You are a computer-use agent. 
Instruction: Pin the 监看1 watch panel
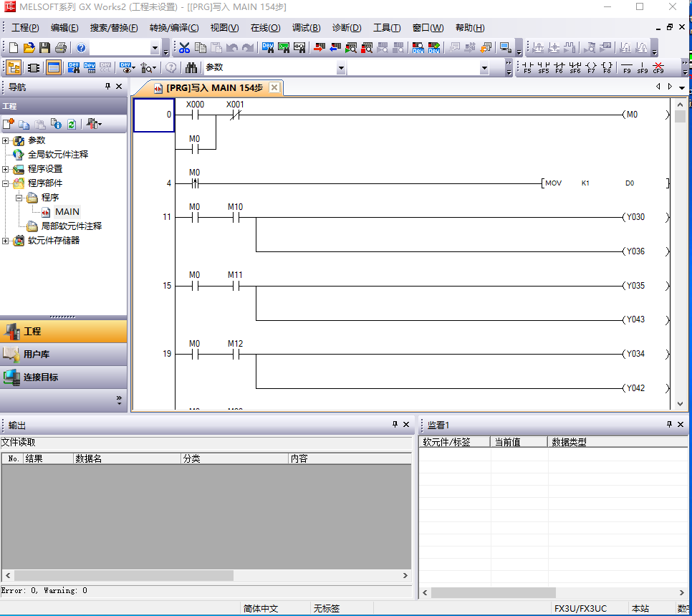669,425
